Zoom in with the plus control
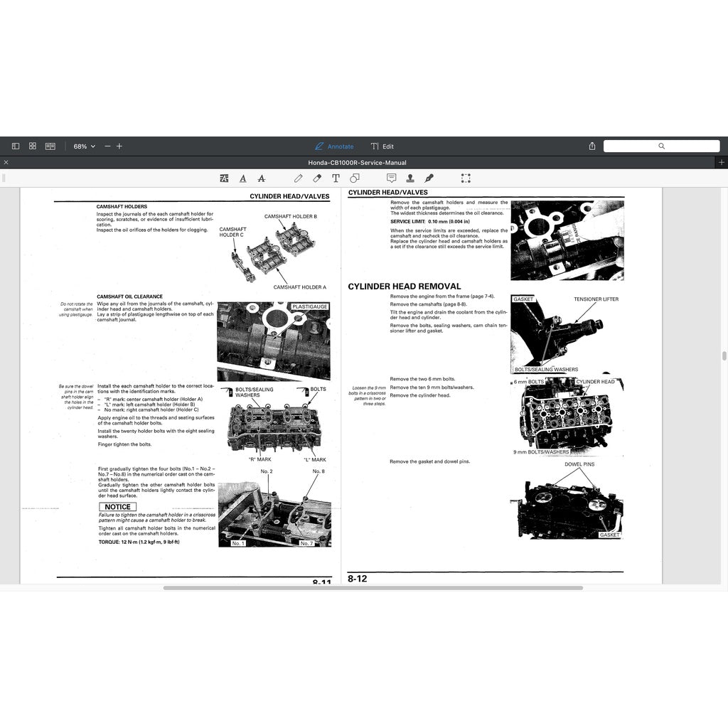Viewport: 728px width, 728px height. coord(119,146)
